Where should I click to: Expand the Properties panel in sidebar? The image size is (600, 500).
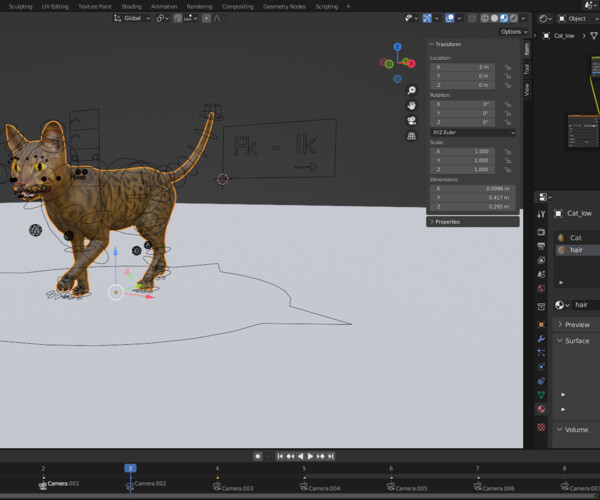(x=473, y=222)
